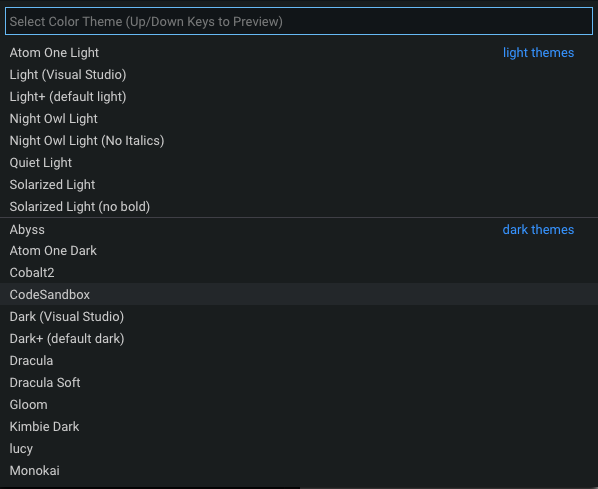Choose the Dracula Soft theme
This screenshot has height=489, width=598.
299,383
